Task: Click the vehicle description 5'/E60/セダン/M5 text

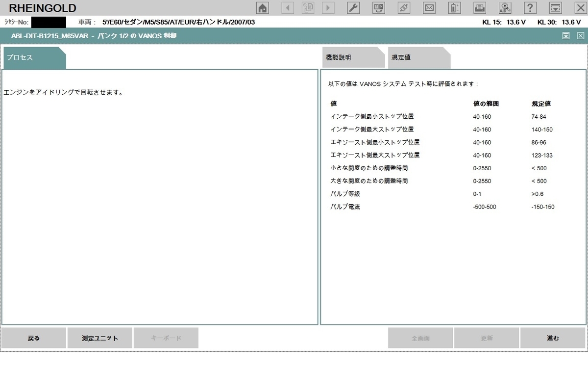Action: [178, 22]
